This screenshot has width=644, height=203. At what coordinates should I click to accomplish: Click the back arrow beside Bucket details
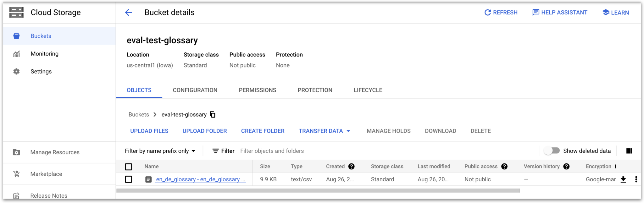129,13
